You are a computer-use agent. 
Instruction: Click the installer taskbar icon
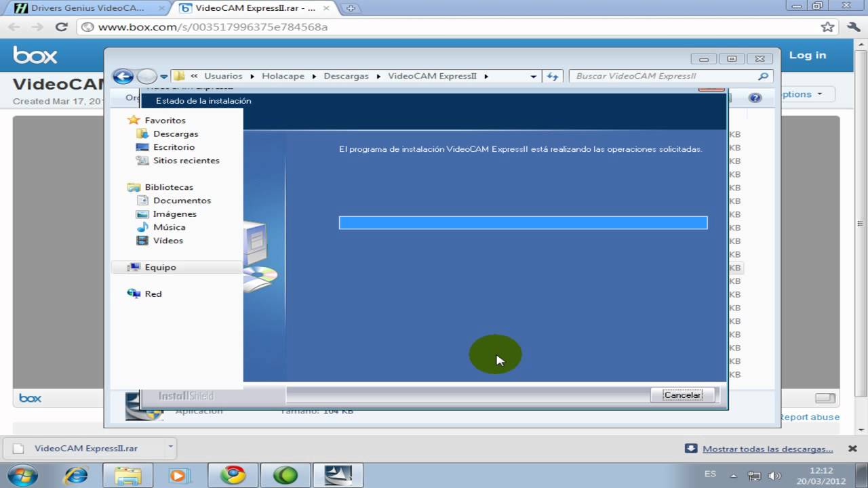[x=338, y=475]
